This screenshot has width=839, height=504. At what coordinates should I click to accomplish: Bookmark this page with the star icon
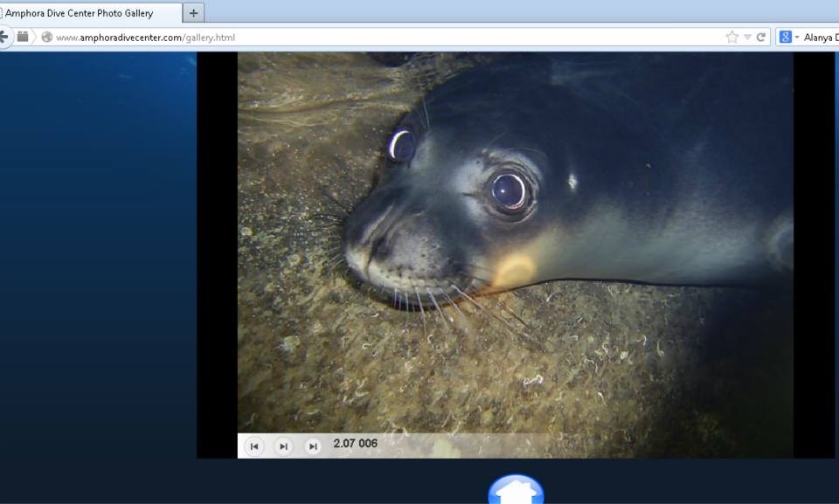tap(732, 37)
